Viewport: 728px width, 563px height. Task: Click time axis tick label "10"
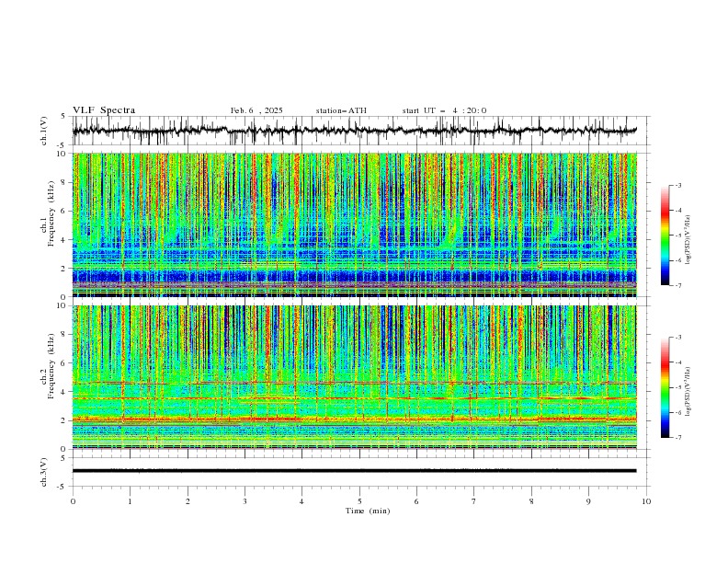pyautogui.click(x=646, y=501)
